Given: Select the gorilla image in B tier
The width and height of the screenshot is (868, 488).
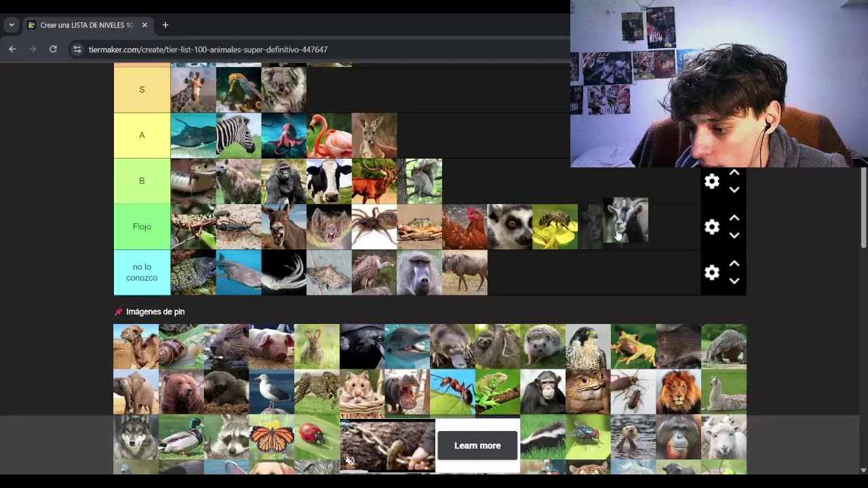Looking at the screenshot, I should coord(283,181).
